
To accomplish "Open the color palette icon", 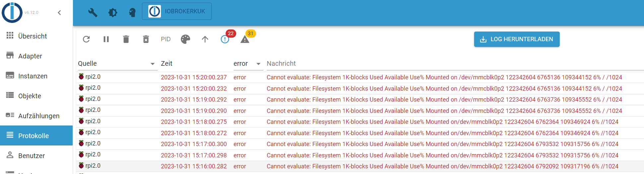I will click(185, 39).
